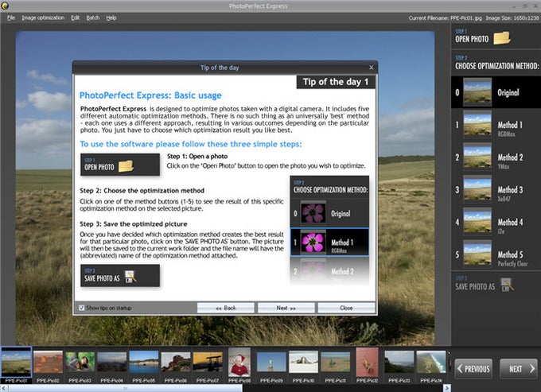
Task: Click the 'Tip of the day 1' label
Action: (336, 82)
